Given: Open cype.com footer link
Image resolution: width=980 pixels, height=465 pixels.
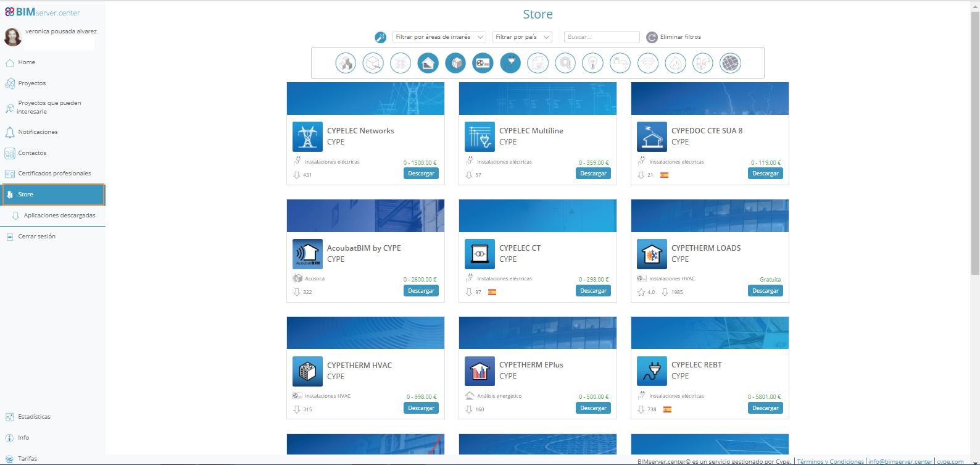Looking at the screenshot, I should [x=950, y=461].
